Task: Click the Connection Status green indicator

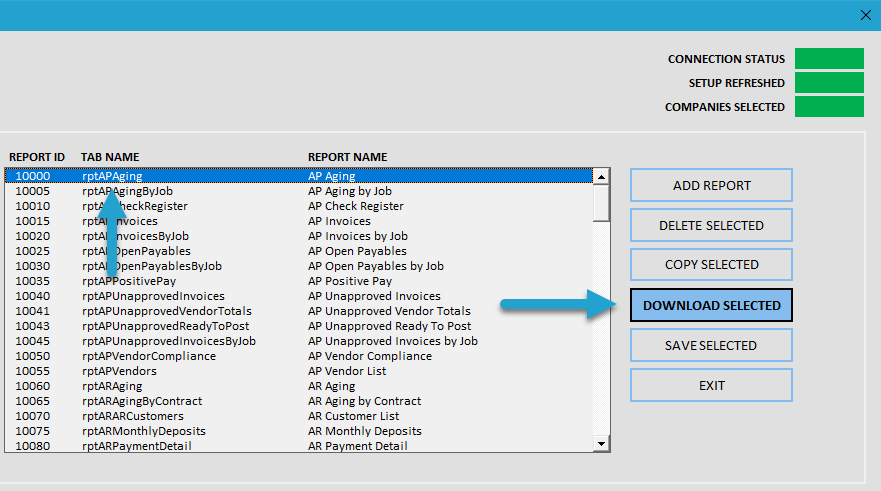Action: click(829, 58)
